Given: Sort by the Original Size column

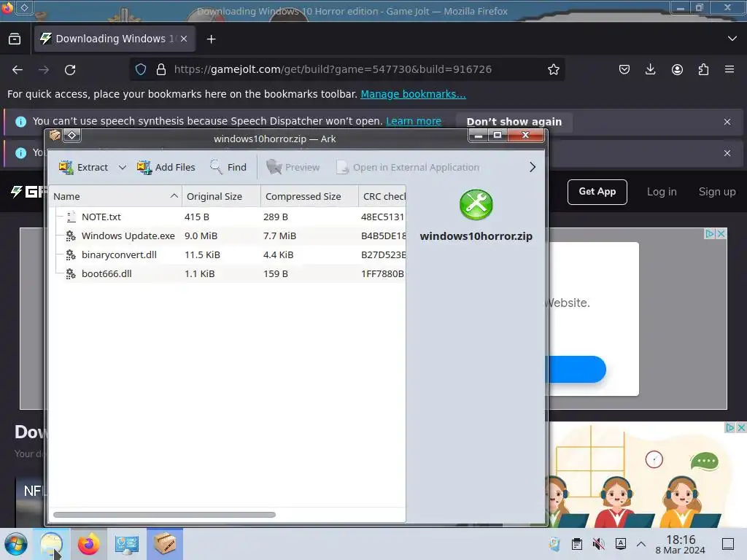Looking at the screenshot, I should 221,196.
